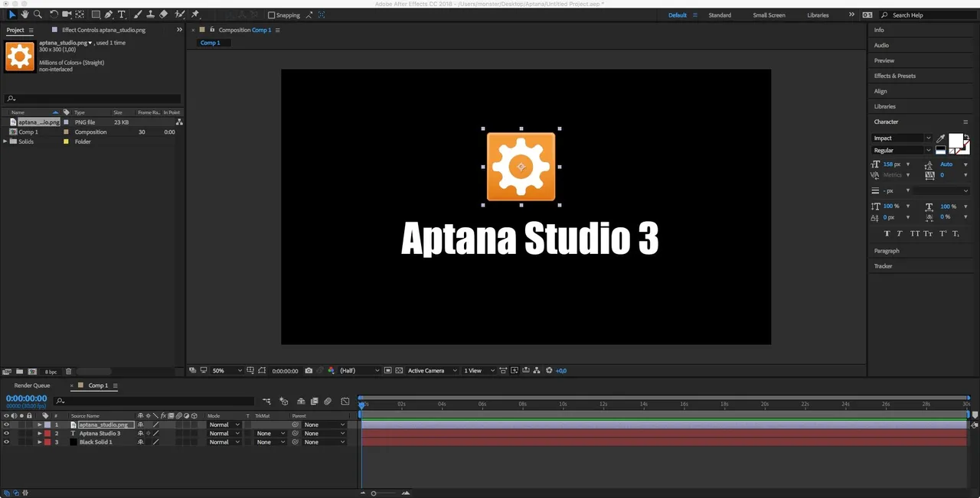Create a new folder in the Project panel
This screenshot has width=980, height=498.
20,372
